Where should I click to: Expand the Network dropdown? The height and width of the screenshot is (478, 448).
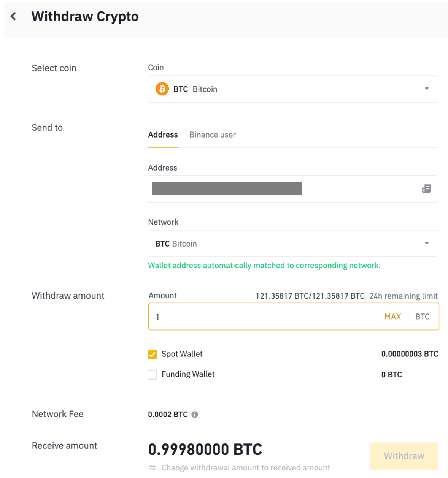tap(292, 244)
